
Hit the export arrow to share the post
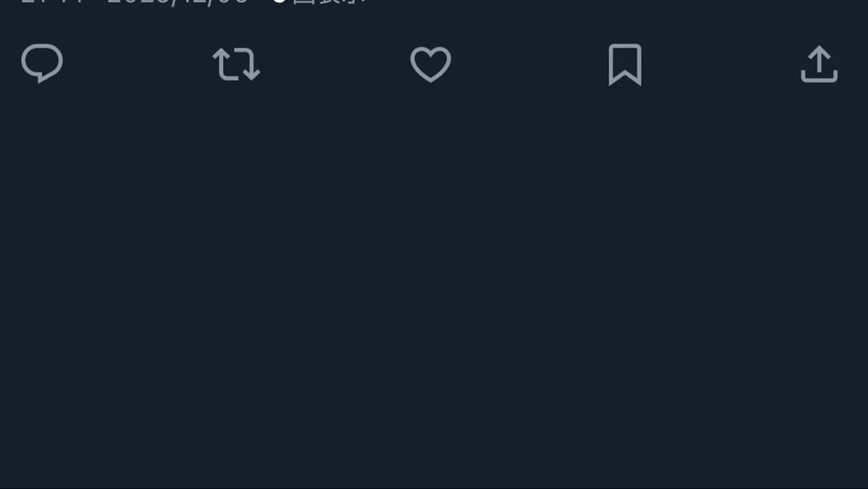pos(819,64)
